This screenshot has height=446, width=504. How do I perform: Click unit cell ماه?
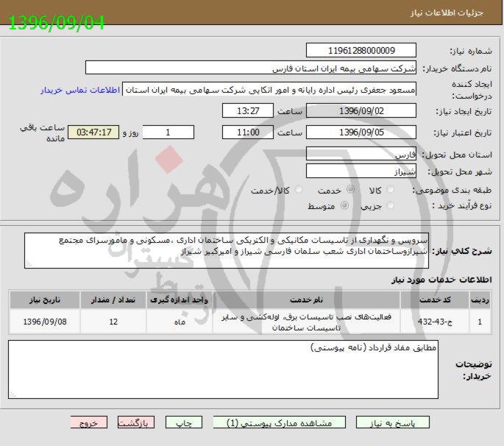180,322
